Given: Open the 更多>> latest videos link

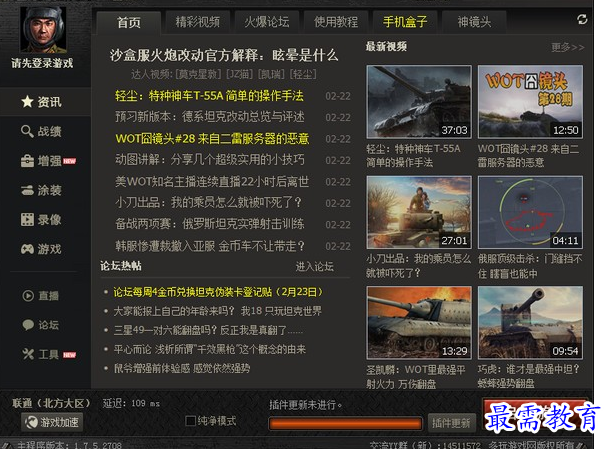Looking at the screenshot, I should [567, 47].
